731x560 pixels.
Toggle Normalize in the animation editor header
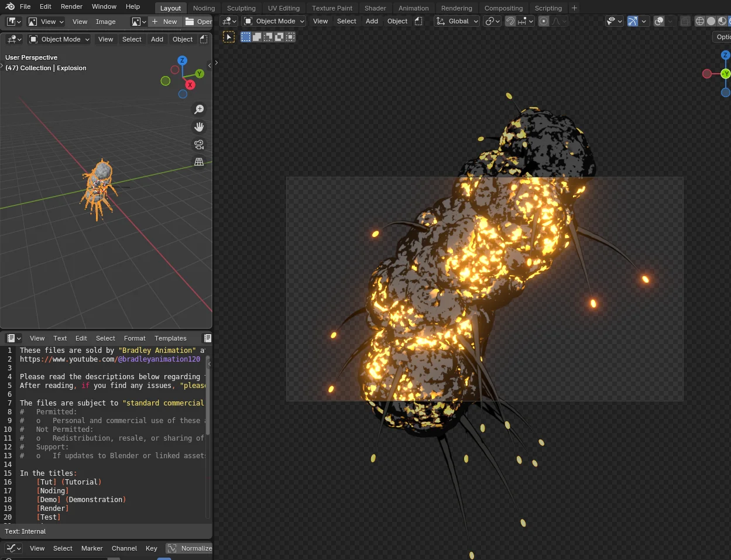point(189,548)
